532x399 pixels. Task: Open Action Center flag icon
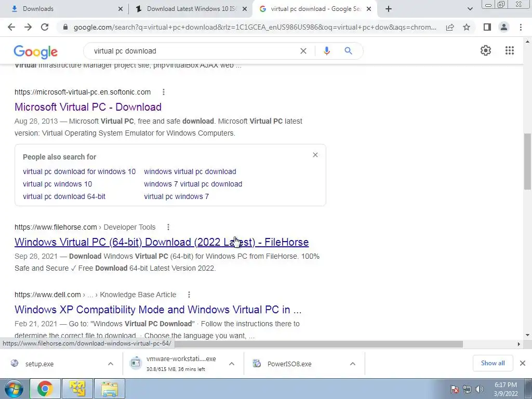point(455,389)
